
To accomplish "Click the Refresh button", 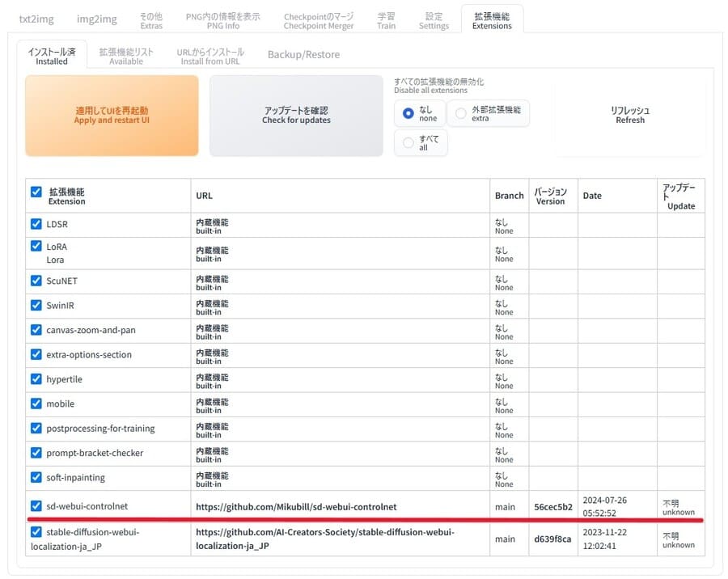I will (x=630, y=115).
